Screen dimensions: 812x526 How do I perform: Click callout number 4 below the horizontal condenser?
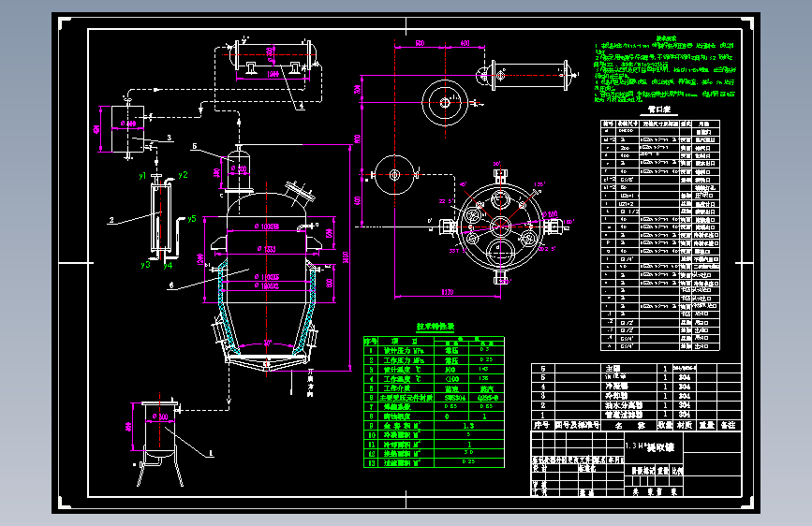pyautogui.click(x=301, y=106)
